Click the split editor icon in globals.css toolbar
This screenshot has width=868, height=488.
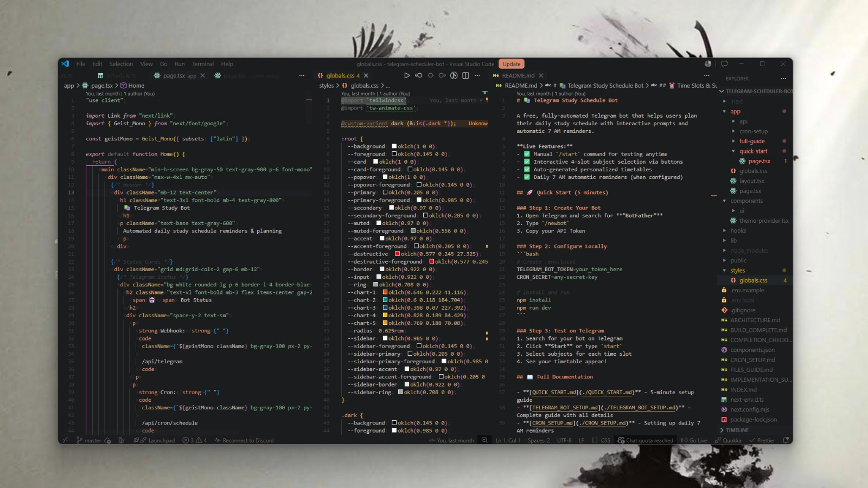[465, 75]
